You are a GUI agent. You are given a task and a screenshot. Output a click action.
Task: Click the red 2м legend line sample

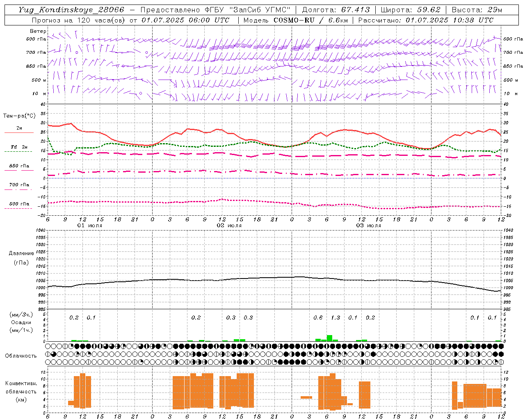coord(19,133)
